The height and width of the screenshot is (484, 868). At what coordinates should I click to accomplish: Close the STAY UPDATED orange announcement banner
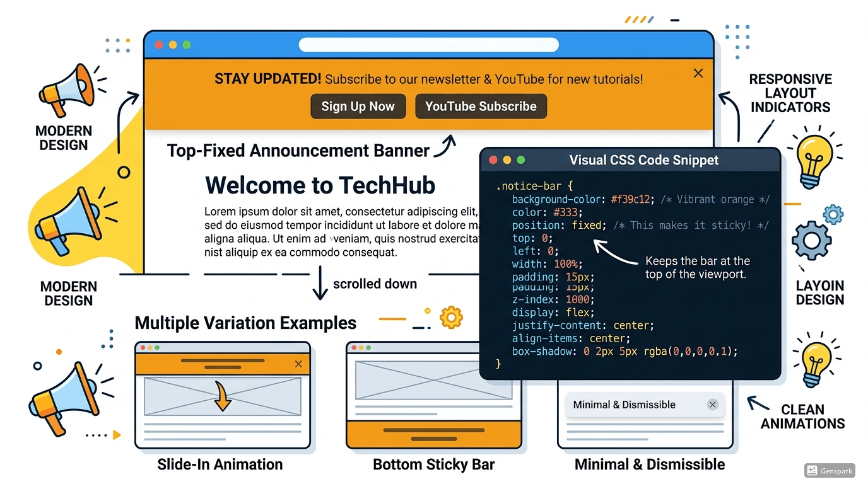tap(698, 73)
